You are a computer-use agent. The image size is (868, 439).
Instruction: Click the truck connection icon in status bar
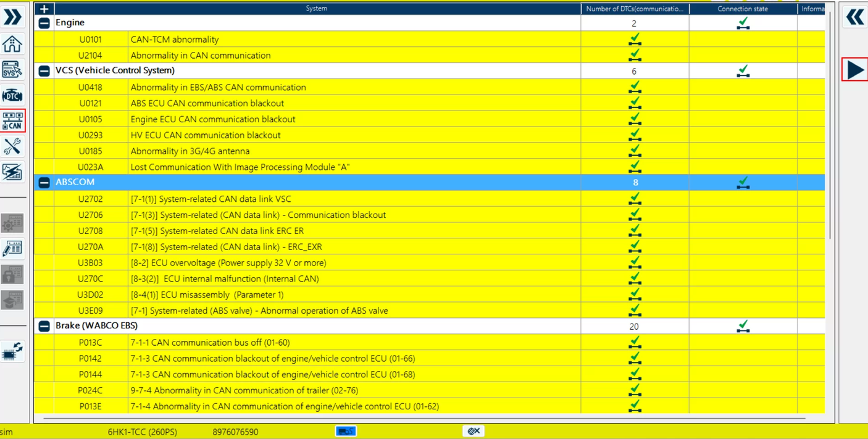click(345, 431)
